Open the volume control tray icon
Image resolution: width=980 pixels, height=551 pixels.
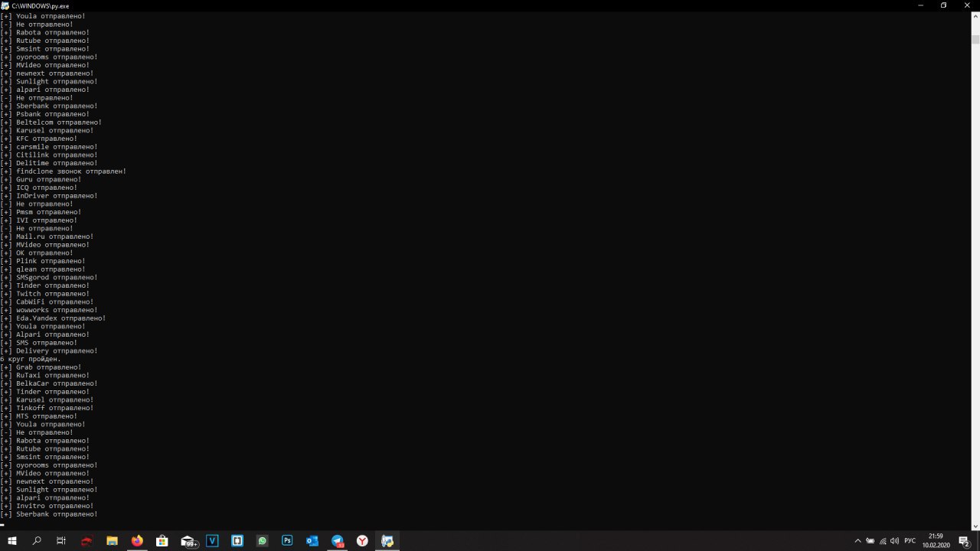[x=895, y=541]
